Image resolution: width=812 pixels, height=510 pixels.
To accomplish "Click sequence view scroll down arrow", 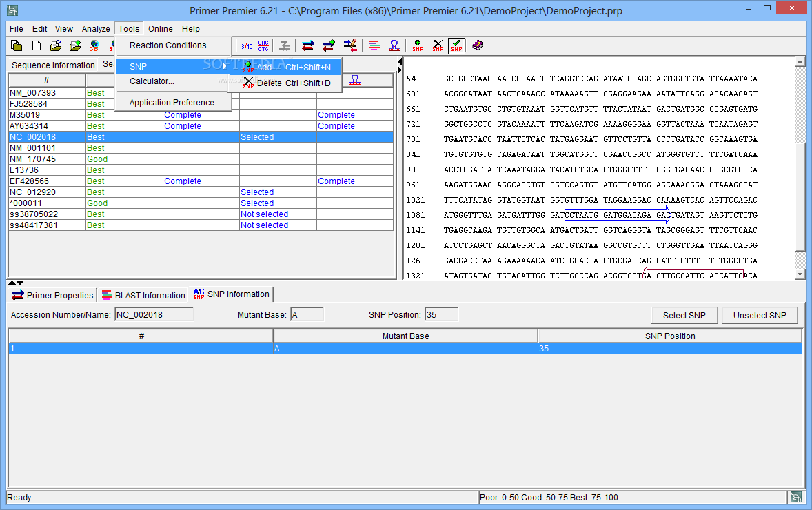I will (800, 274).
